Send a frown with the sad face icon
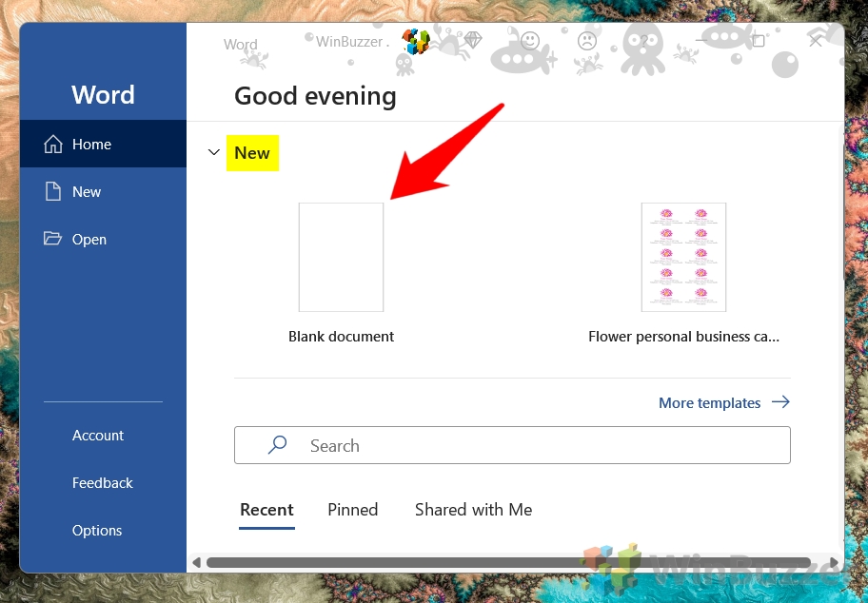The image size is (868, 603). [587, 40]
